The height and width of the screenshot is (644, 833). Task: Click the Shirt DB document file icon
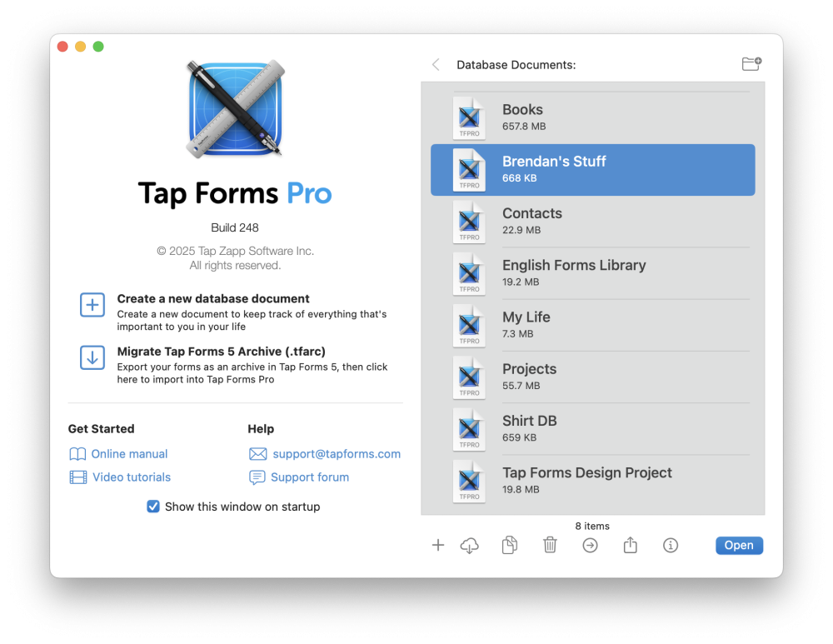click(469, 429)
